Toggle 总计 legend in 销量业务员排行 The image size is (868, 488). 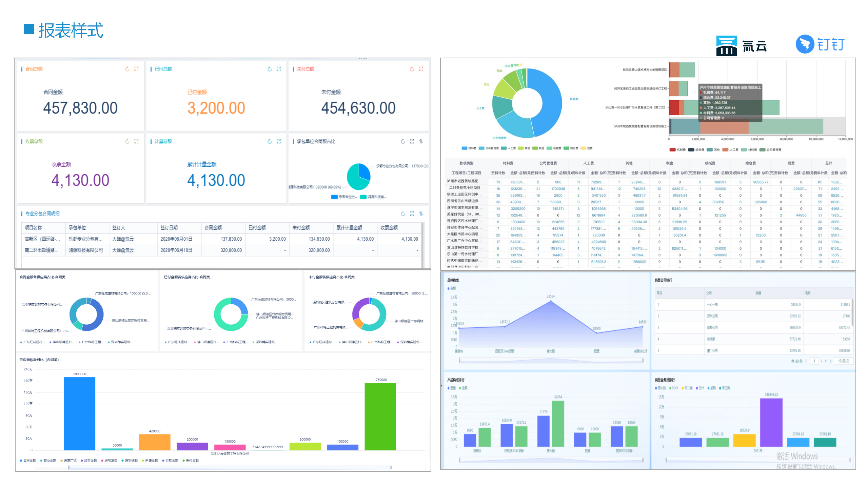(x=700, y=388)
